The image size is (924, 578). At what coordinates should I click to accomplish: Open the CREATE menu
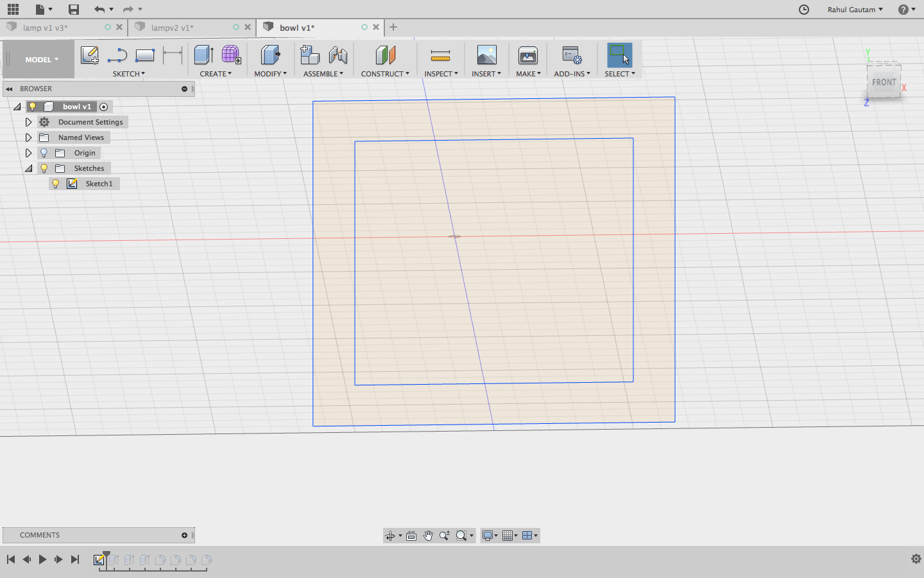[x=216, y=74]
